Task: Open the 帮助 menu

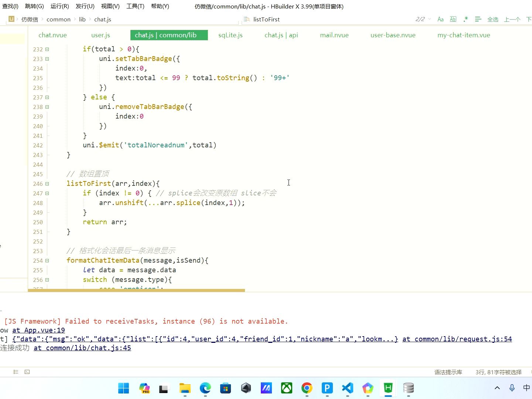Action: coord(160,6)
